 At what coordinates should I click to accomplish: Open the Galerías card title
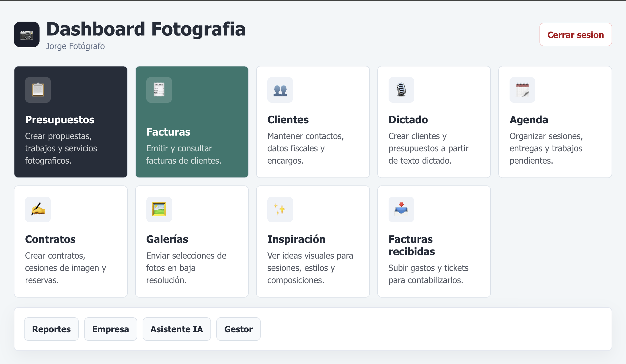coord(167,239)
